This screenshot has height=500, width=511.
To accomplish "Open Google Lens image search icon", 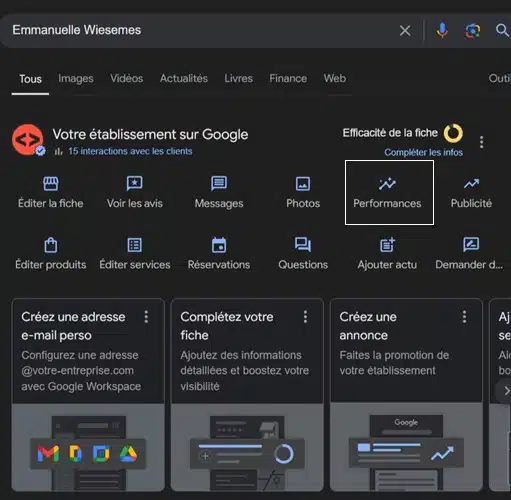I will [473, 31].
